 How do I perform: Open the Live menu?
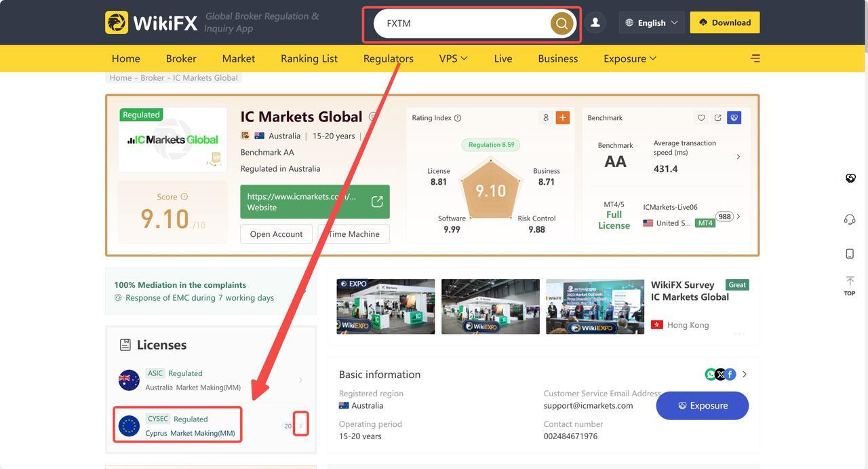[x=503, y=58]
